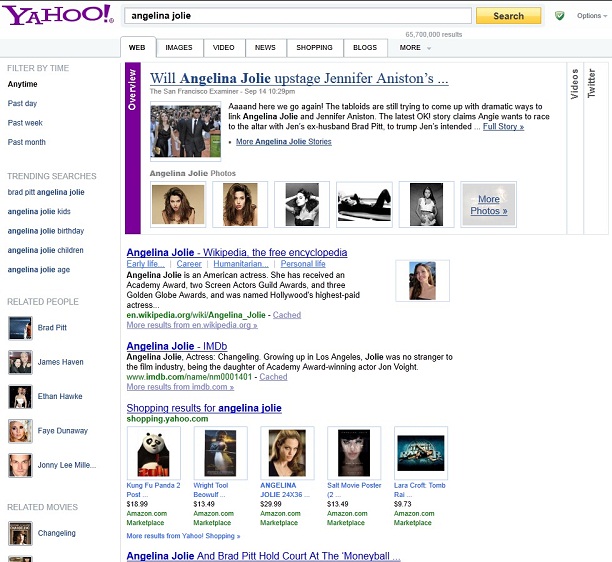Open trending search brad pitt angelina jolie
This screenshot has width=612, height=562.
(x=46, y=192)
